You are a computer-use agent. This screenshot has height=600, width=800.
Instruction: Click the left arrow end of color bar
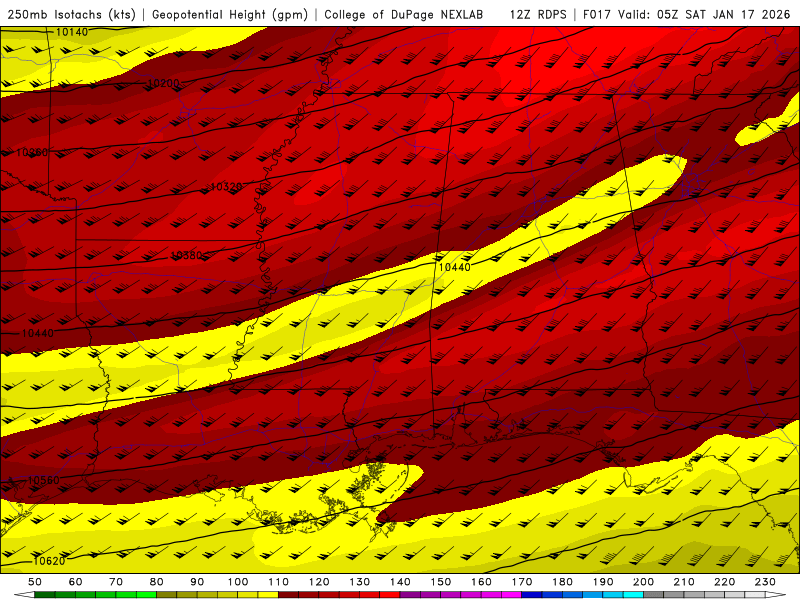(x=24, y=595)
